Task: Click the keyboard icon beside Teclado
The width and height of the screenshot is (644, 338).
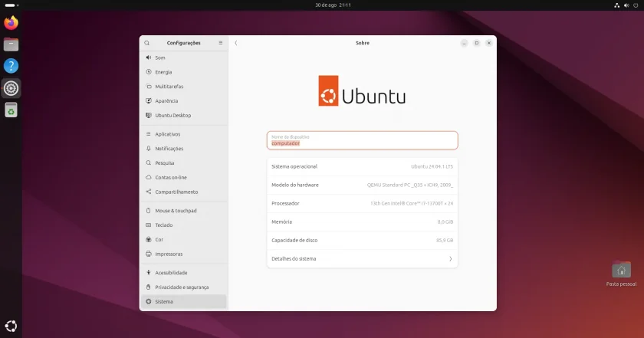Action: pyautogui.click(x=149, y=225)
